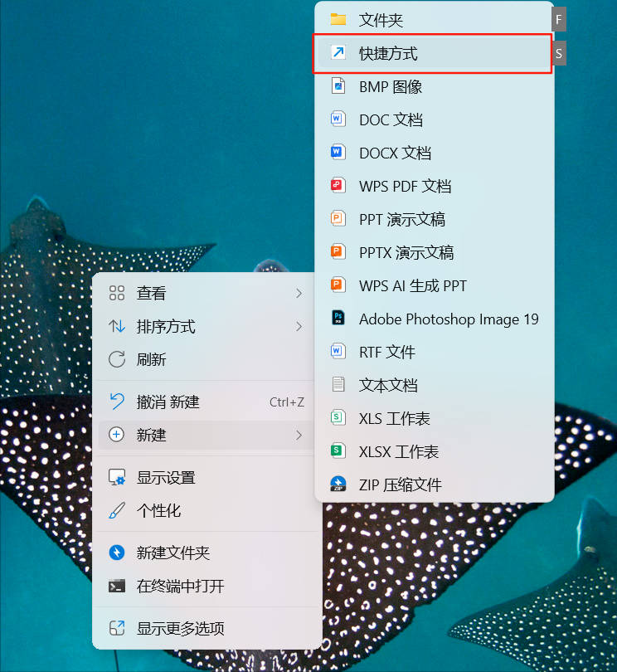The image size is (617, 672).
Task: Click the expand icon beside 显示更多选项
Action: (117, 628)
